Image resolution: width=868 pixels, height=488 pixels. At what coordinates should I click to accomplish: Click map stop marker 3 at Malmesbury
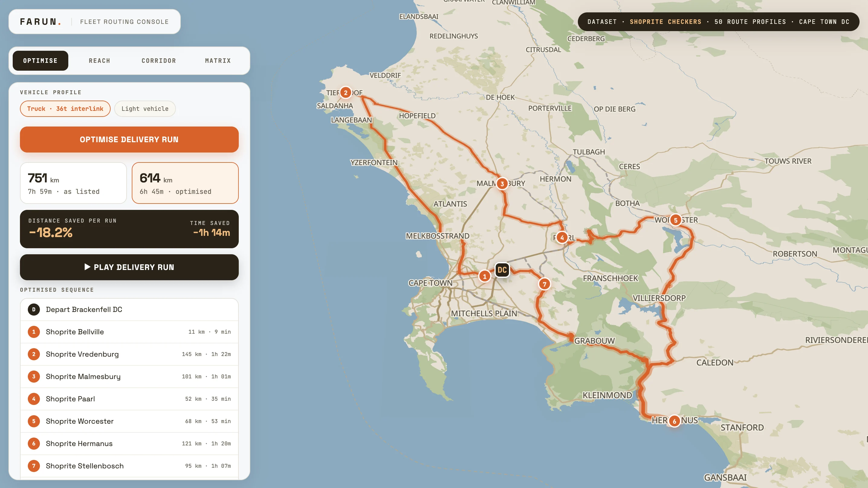coord(502,184)
